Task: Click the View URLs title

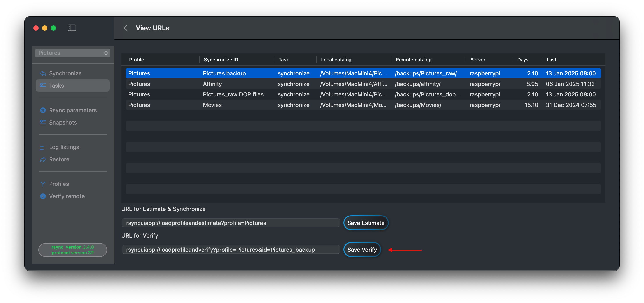Action: (152, 28)
